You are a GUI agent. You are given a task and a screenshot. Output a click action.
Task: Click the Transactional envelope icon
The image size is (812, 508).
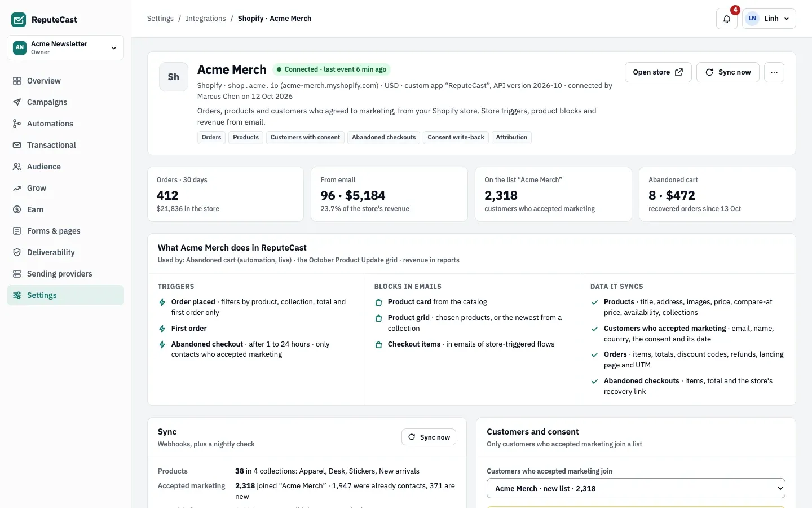[17, 145]
